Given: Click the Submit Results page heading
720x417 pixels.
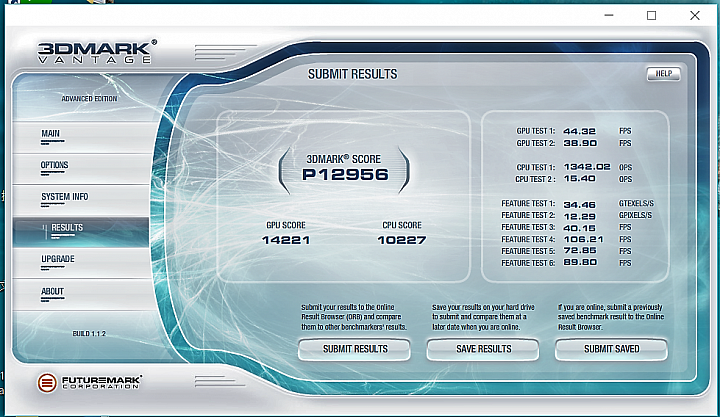Looking at the screenshot, I should tap(352, 74).
